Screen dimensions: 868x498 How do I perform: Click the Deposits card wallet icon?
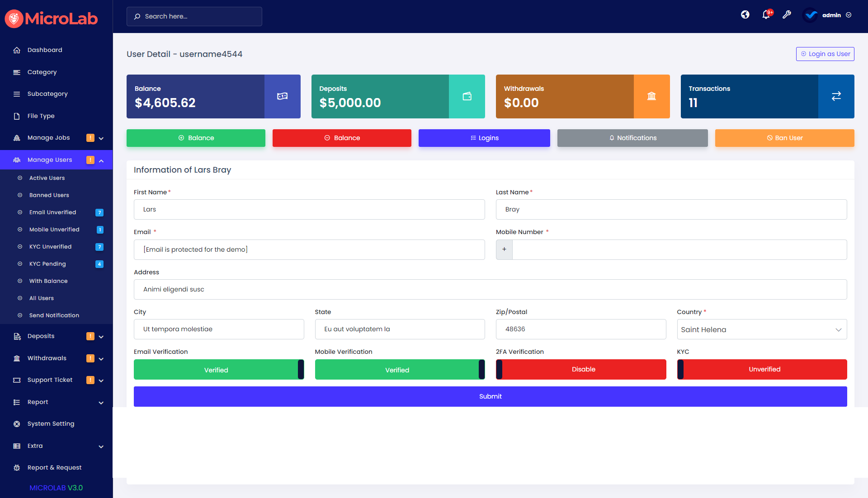tap(467, 96)
